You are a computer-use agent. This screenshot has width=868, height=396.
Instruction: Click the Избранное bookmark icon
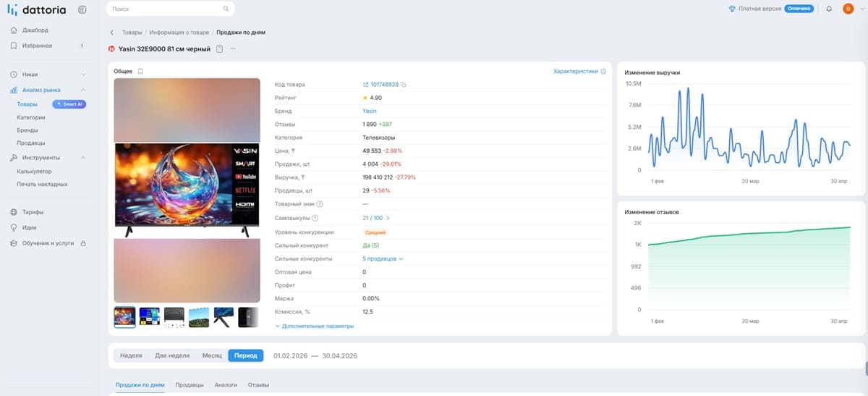[x=14, y=46]
